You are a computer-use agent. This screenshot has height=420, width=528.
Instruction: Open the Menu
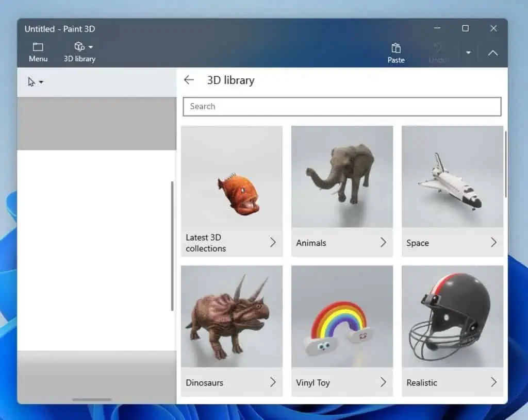pos(38,52)
